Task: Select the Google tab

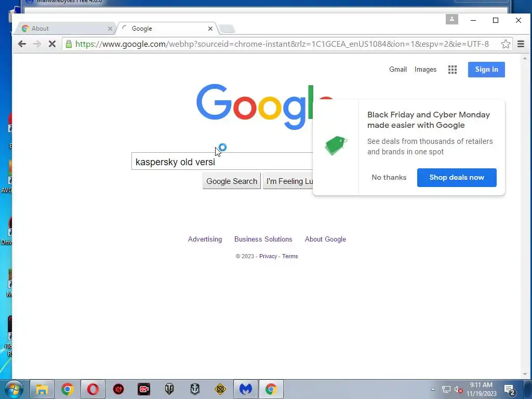Action: [166, 29]
